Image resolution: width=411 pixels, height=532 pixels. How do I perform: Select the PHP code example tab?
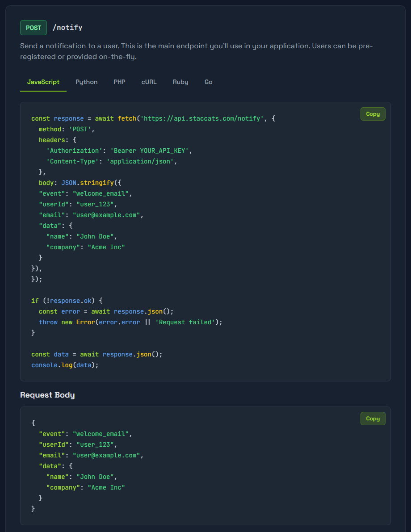point(119,82)
